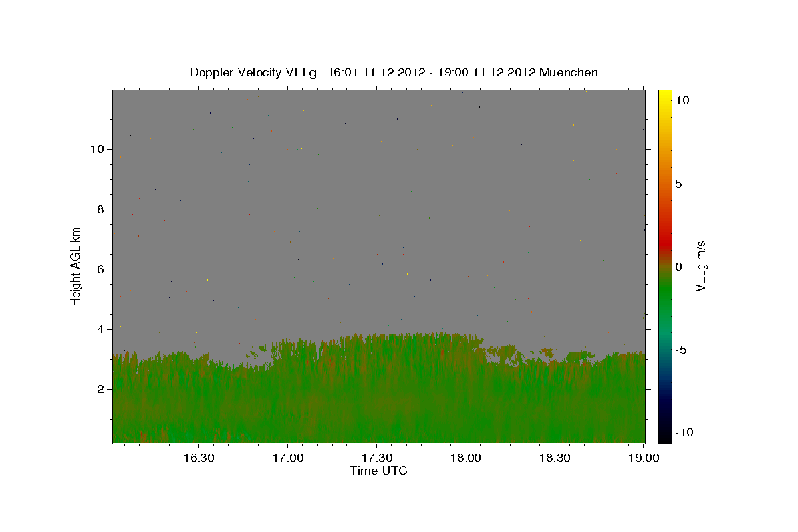This screenshot has width=798, height=532.
Task: Click the "Muenchen" station name in title
Action: point(569,72)
